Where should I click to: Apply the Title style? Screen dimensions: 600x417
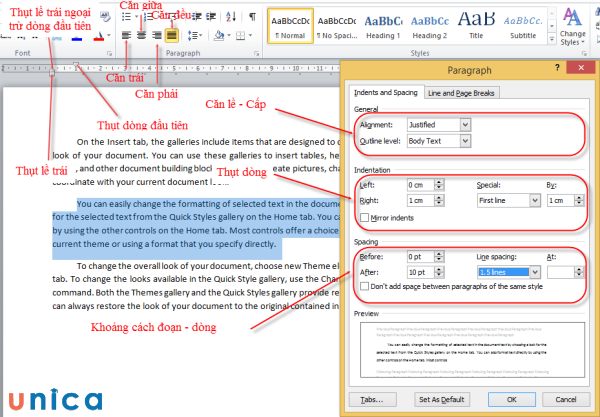(476, 26)
